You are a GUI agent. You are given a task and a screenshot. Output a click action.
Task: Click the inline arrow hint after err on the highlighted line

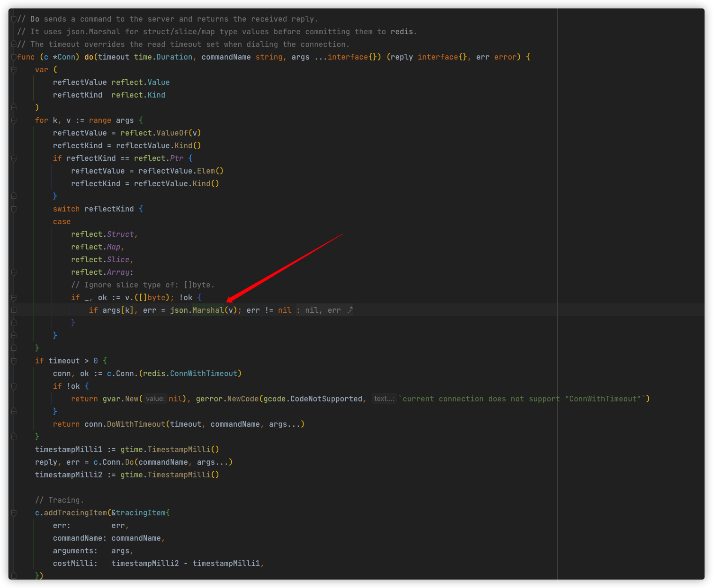350,309
